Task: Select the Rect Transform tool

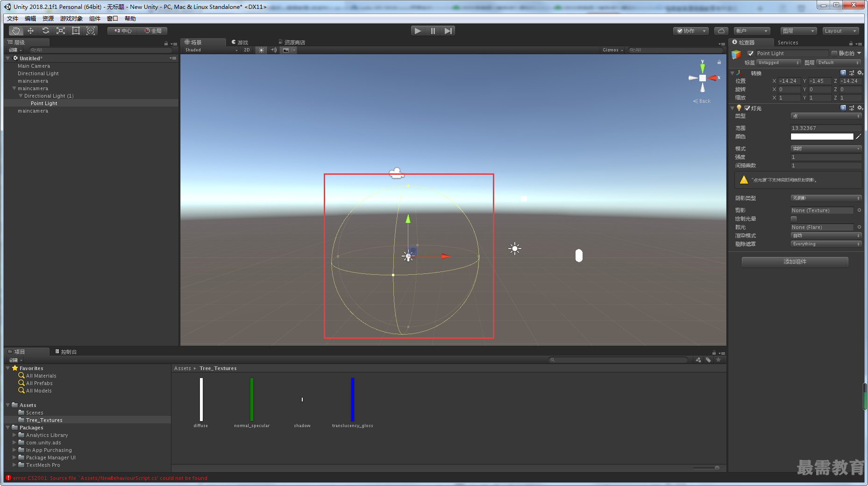Action: click(x=76, y=31)
